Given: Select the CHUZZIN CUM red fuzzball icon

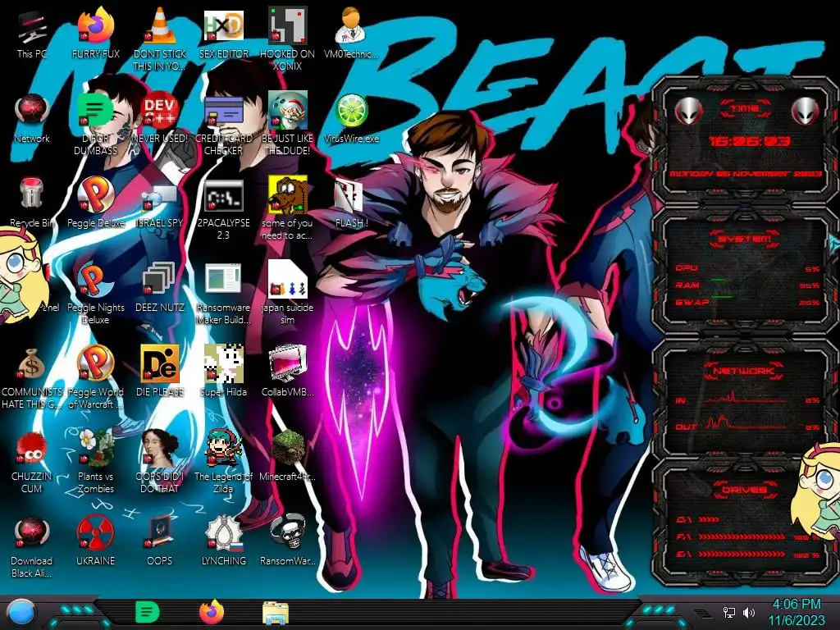Looking at the screenshot, I should tap(32, 462).
